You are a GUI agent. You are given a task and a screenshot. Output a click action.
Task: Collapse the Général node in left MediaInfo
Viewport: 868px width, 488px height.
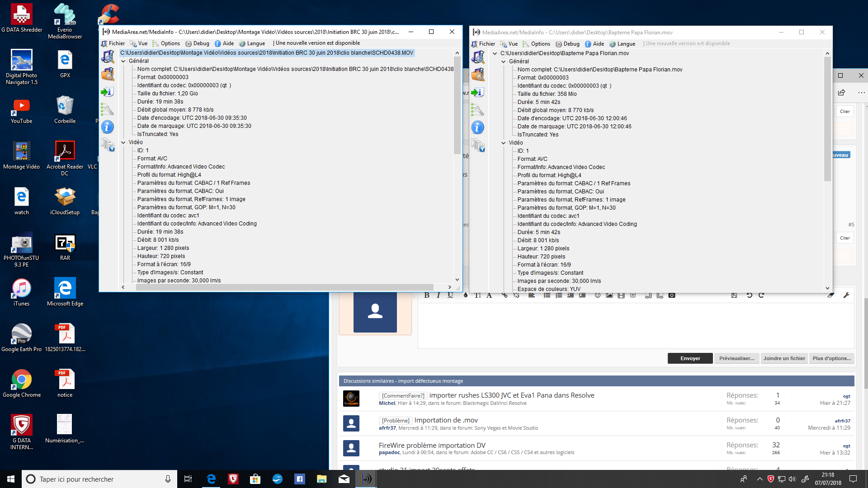(x=123, y=61)
